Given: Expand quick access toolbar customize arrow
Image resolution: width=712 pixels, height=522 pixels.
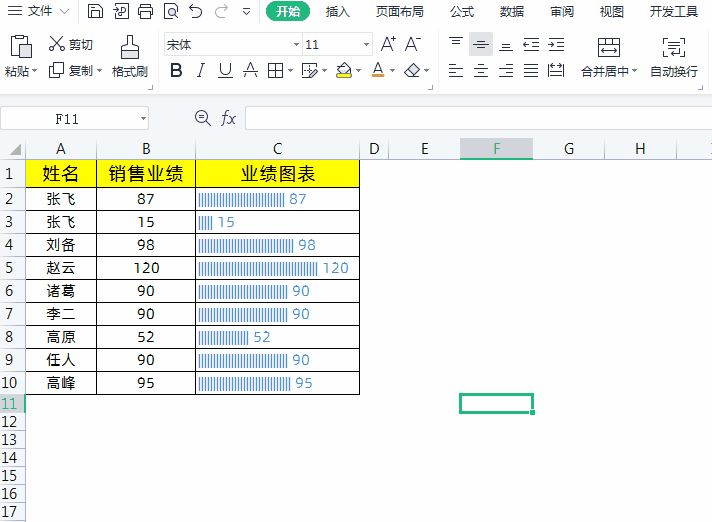Looking at the screenshot, I should tap(246, 11).
